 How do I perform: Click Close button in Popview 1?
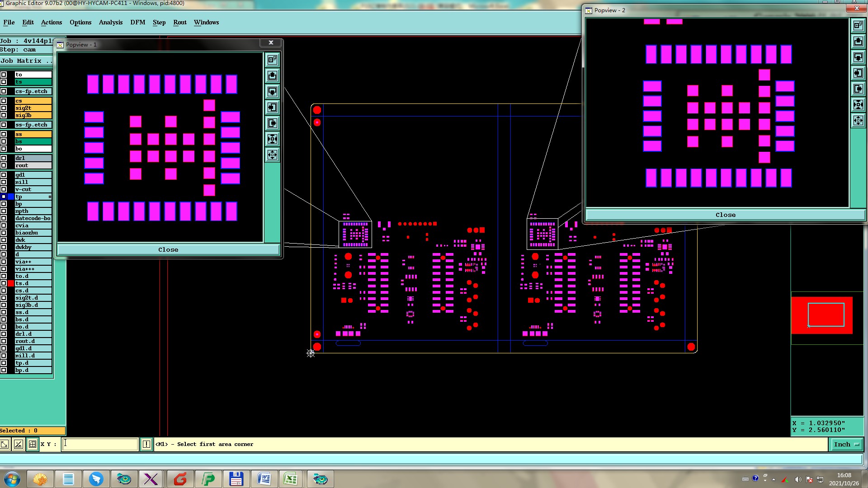tap(168, 249)
